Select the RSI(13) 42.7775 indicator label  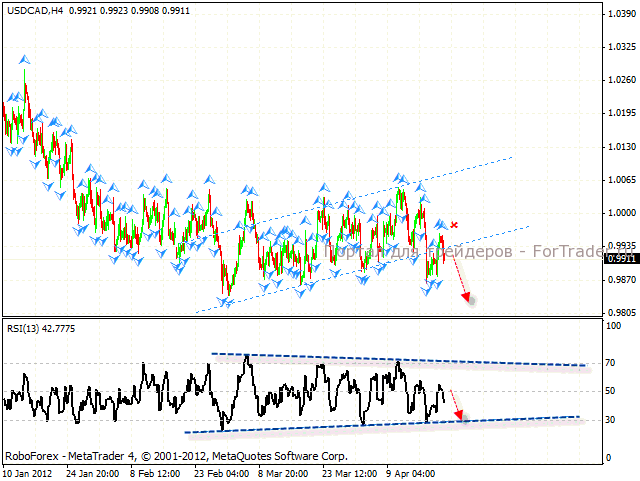click(x=42, y=328)
